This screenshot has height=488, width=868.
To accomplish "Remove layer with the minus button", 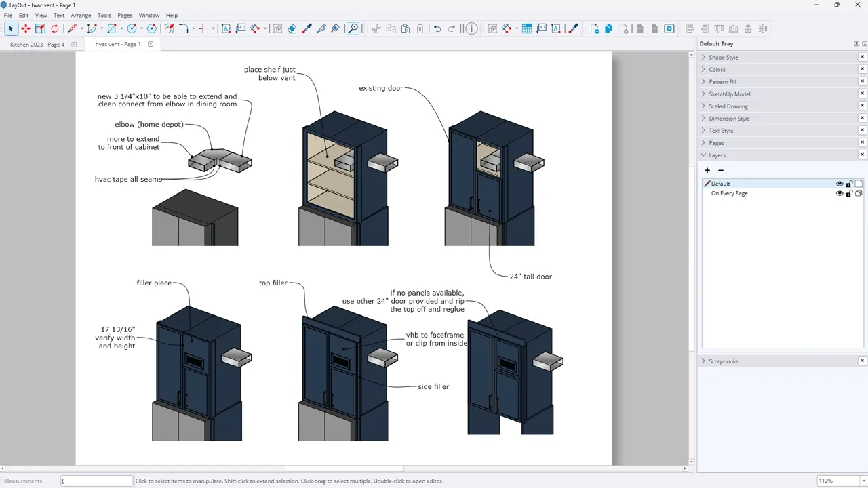I will (x=721, y=170).
